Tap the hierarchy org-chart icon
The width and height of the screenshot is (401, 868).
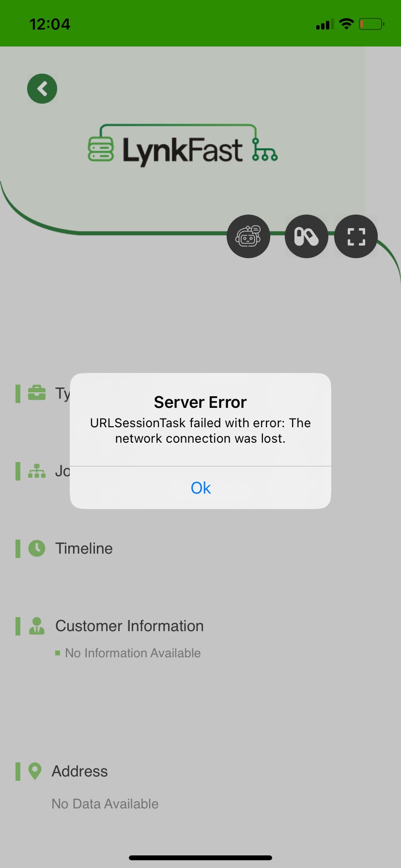(37, 471)
